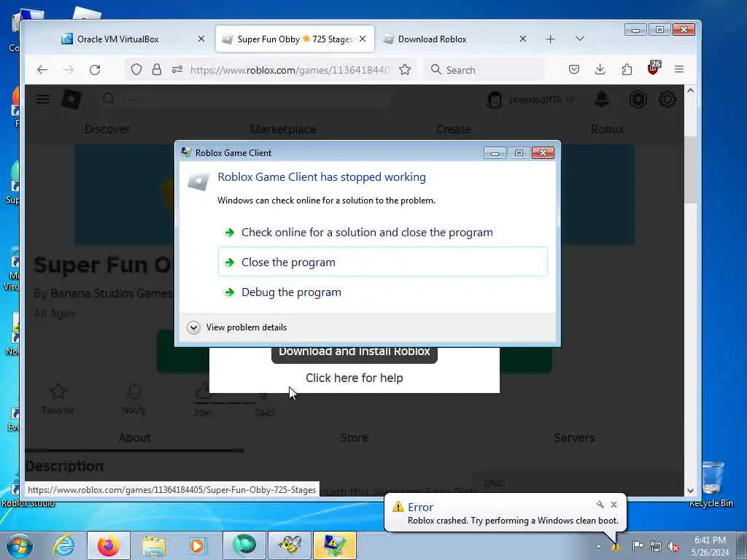Open uBlock Origin extension with 26 badge
Screen dimensions: 747x560
point(654,68)
